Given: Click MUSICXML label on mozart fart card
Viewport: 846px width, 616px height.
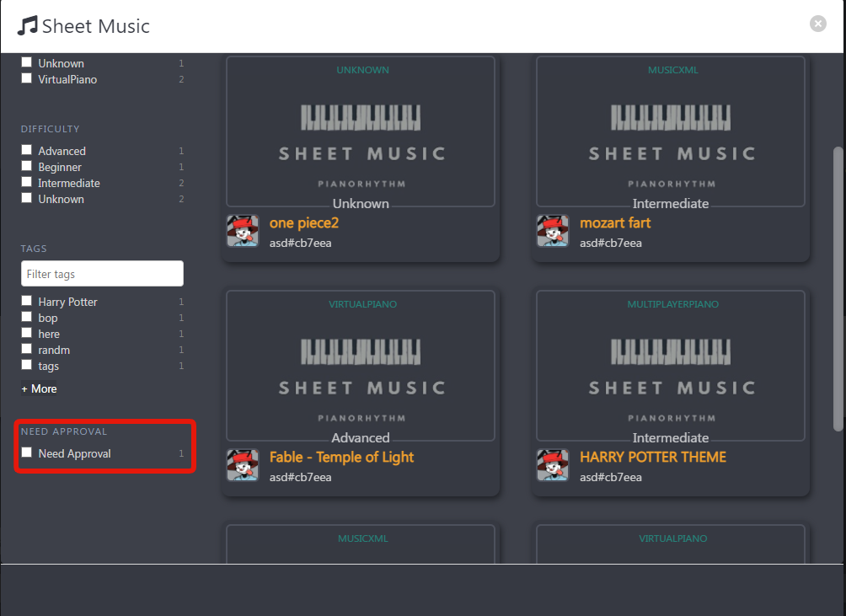Looking at the screenshot, I should [x=672, y=70].
